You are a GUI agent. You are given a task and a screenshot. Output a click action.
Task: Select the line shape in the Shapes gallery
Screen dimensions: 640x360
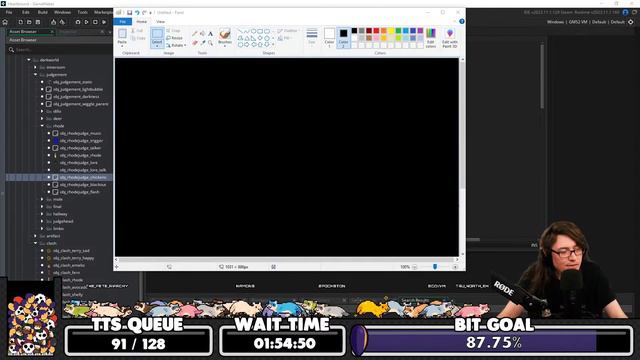(x=240, y=31)
